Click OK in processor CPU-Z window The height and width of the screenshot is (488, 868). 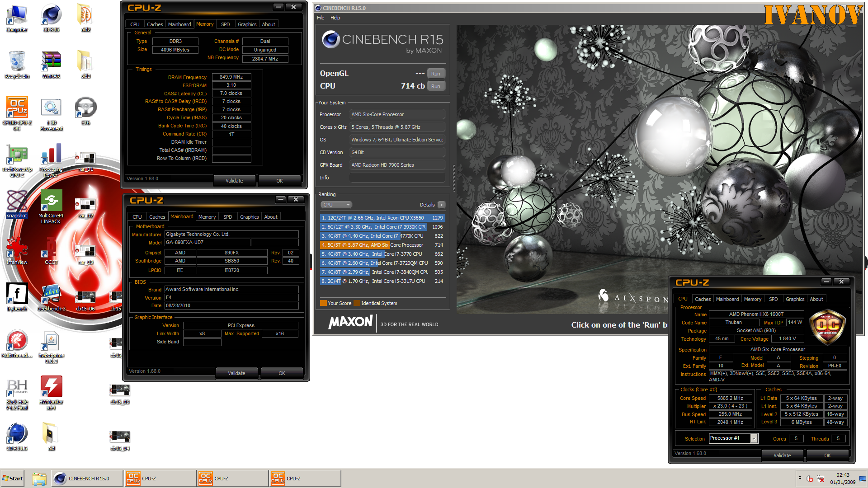[827, 455]
